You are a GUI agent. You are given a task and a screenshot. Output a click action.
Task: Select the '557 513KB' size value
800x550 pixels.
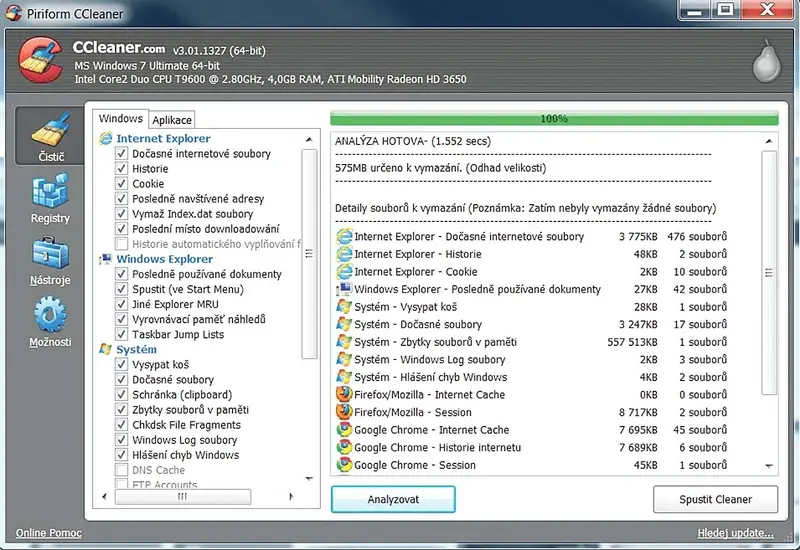click(632, 342)
